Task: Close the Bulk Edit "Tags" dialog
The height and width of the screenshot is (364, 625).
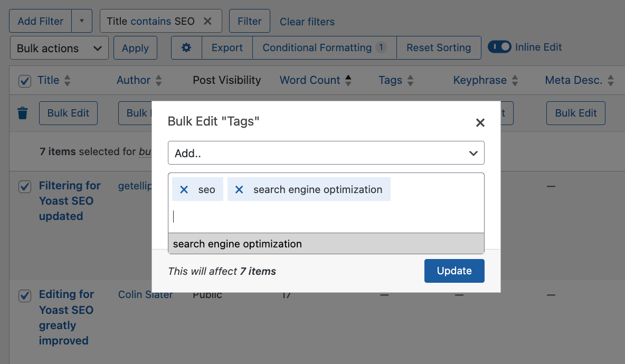Action: (480, 122)
